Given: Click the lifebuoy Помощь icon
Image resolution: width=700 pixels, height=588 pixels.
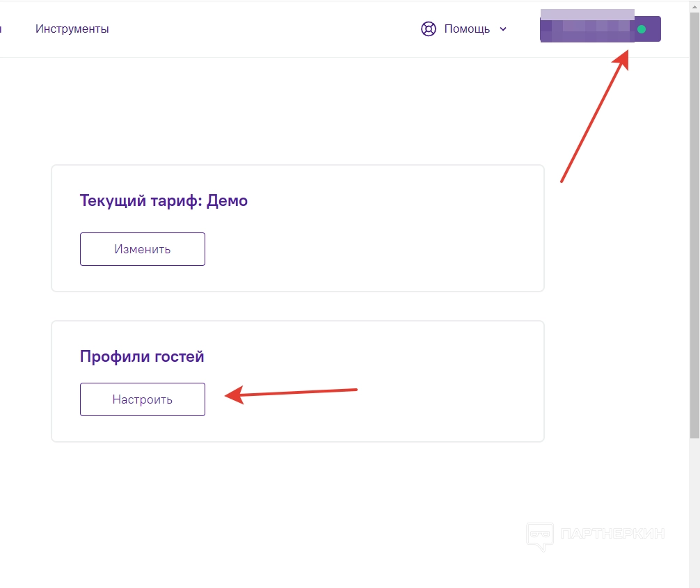Looking at the screenshot, I should [428, 29].
